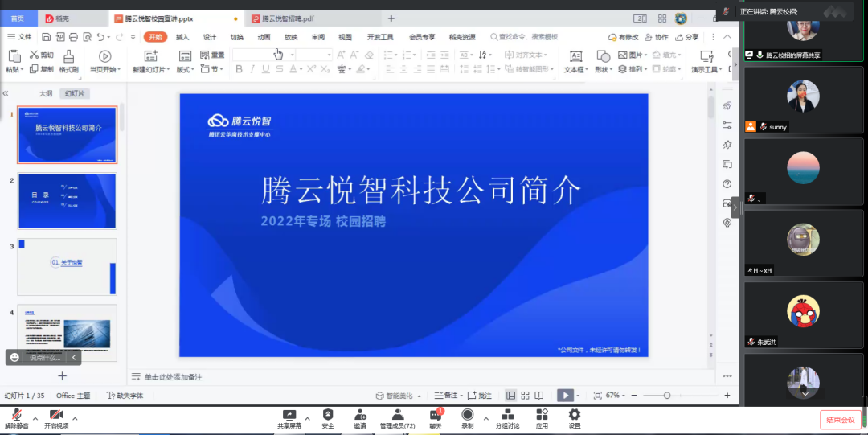Toggle Record (录制) in meeting toolbar
Screen dimensions: 868x435
click(468, 419)
